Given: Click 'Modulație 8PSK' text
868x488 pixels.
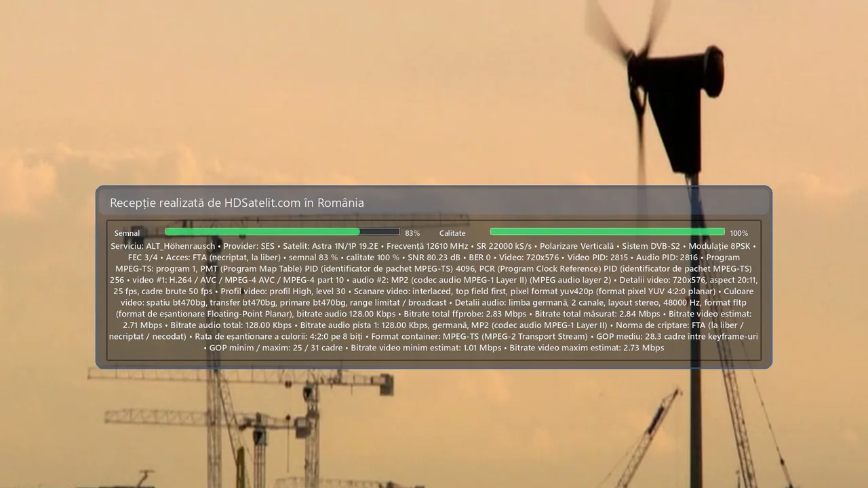Looking at the screenshot, I should tap(719, 246).
